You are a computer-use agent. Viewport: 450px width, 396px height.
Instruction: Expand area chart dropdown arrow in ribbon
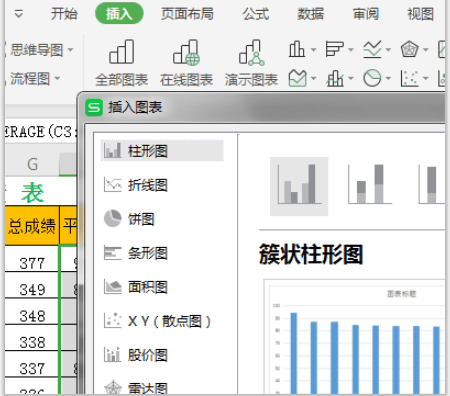(313, 79)
